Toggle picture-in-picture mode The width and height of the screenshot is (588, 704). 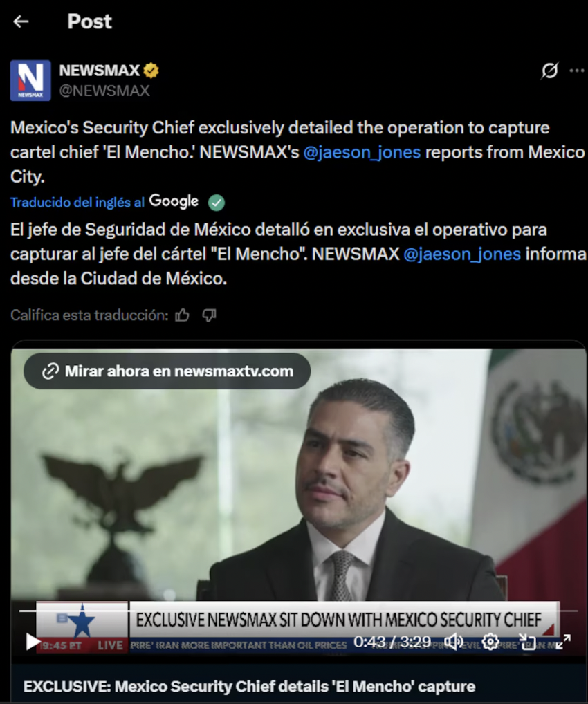coord(527,642)
